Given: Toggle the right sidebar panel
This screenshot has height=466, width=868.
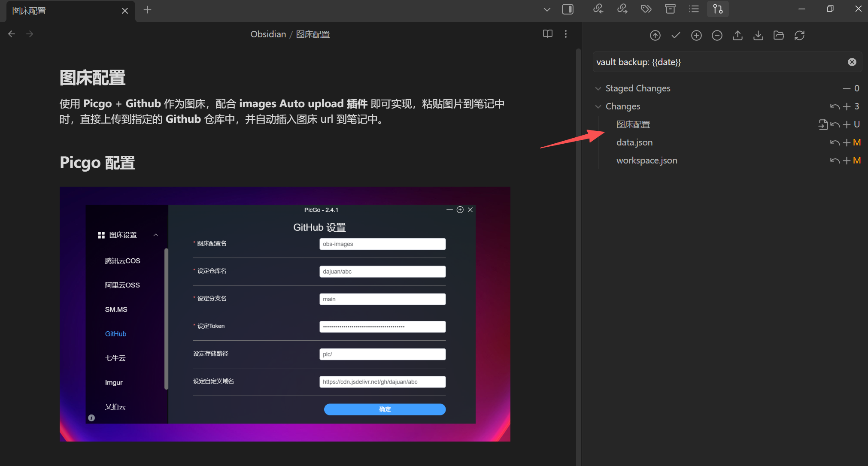Looking at the screenshot, I should [568, 9].
